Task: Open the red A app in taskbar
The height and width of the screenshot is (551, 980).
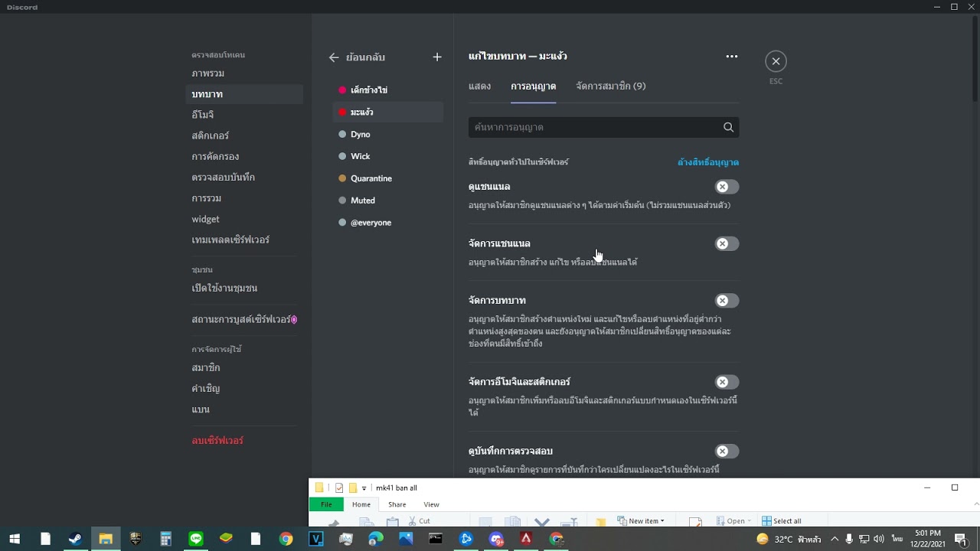Action: (x=526, y=539)
